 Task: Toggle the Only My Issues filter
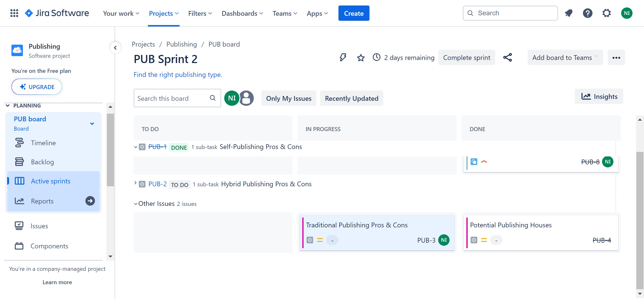[x=289, y=98]
